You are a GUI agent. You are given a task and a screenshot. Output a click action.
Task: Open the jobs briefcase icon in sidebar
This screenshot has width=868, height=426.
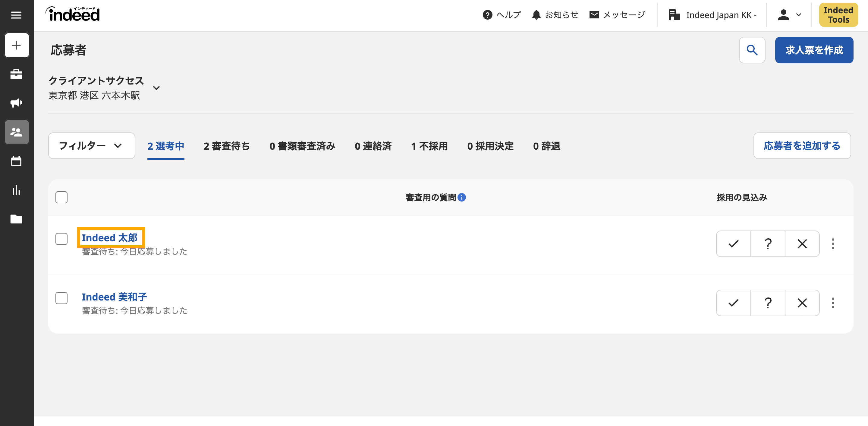pyautogui.click(x=16, y=74)
